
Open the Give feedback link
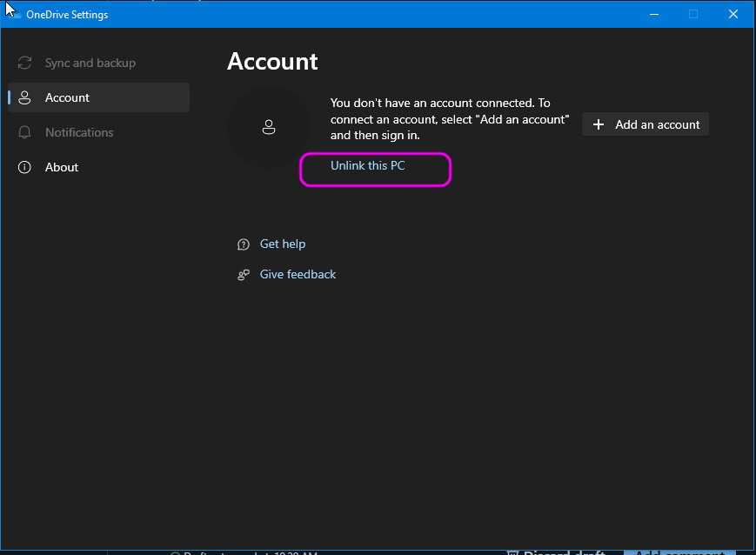298,274
